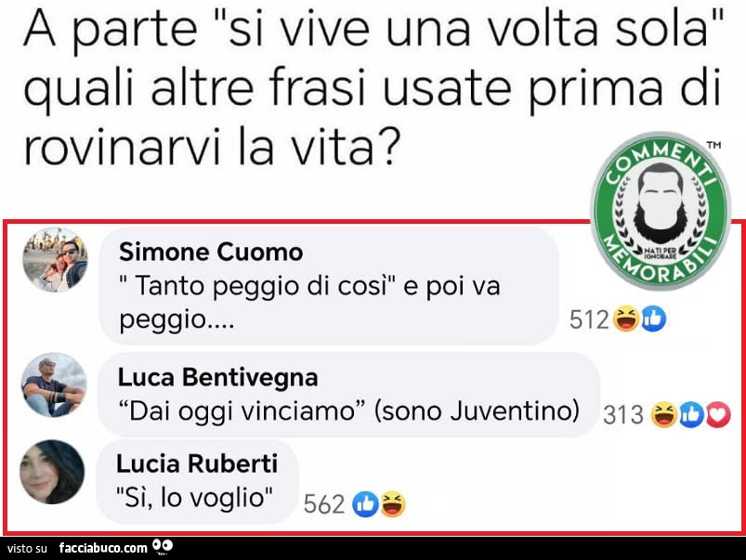Click the name Simone Cuomo
Viewport: 746px width, 560px height.
(x=211, y=252)
